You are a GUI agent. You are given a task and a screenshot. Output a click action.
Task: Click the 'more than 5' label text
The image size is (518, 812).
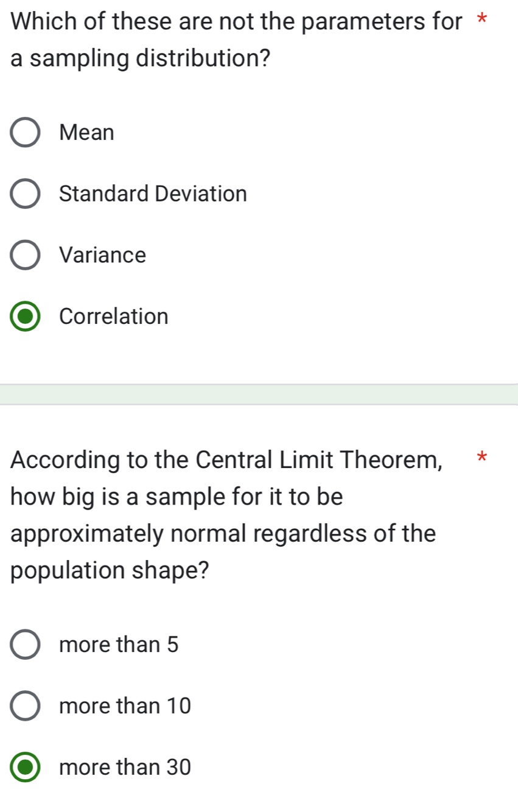(x=119, y=645)
